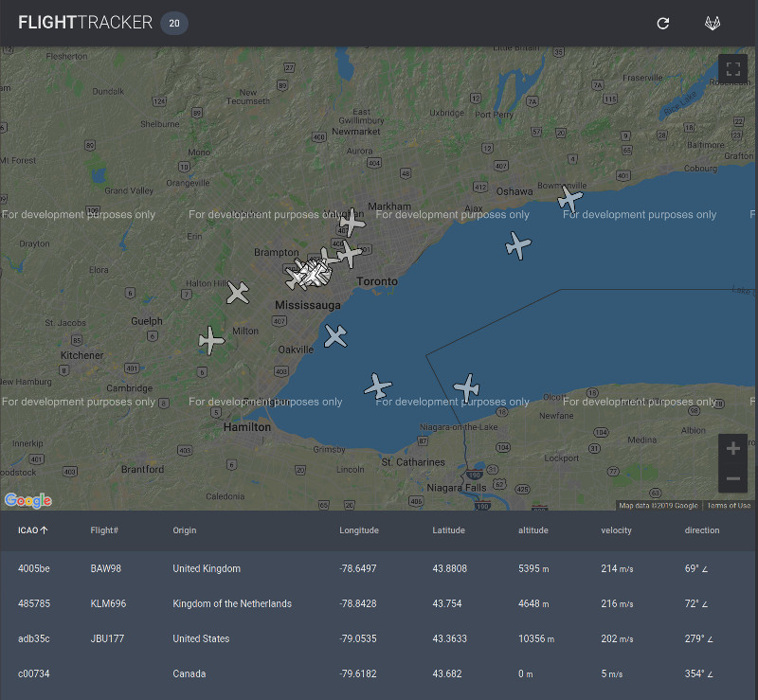Sort by the velocity column header

pyautogui.click(x=617, y=530)
